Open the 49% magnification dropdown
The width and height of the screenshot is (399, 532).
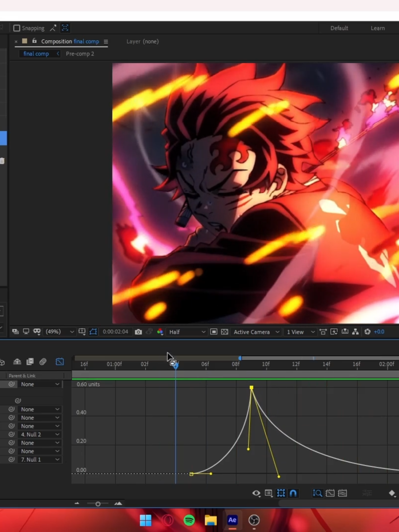click(x=60, y=332)
